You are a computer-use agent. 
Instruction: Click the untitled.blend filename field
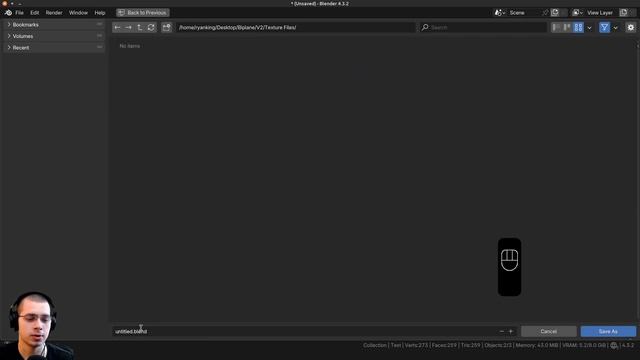click(x=304, y=331)
